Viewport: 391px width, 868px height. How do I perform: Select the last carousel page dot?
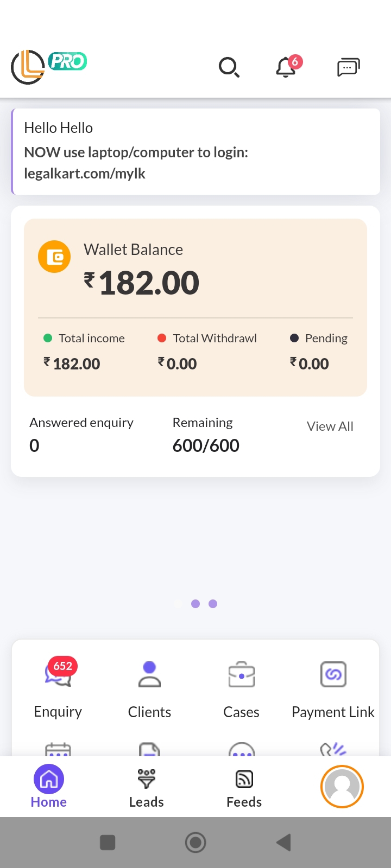(x=213, y=604)
